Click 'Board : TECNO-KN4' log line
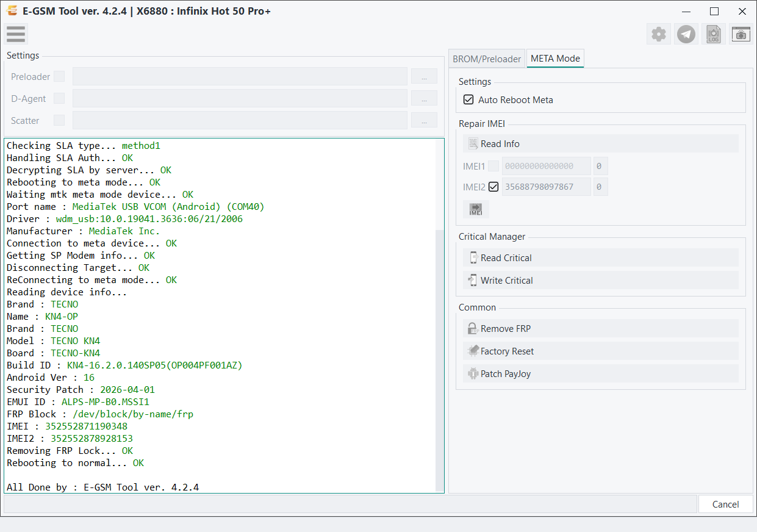The image size is (757, 532). (53, 353)
